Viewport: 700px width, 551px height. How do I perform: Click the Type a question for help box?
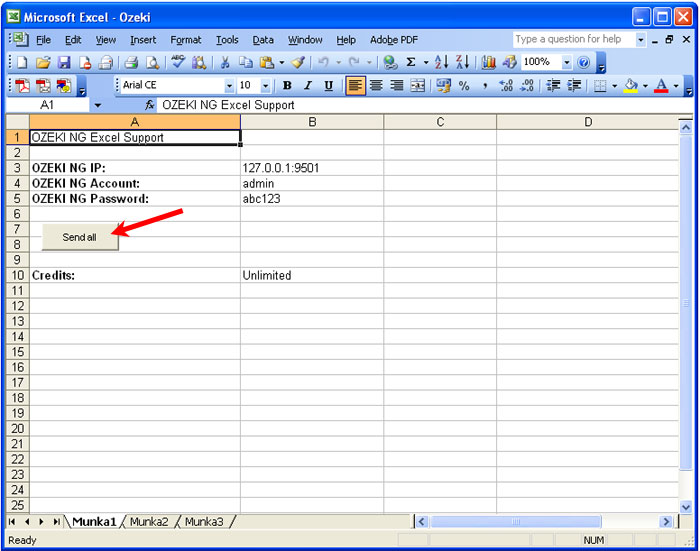coord(574,39)
